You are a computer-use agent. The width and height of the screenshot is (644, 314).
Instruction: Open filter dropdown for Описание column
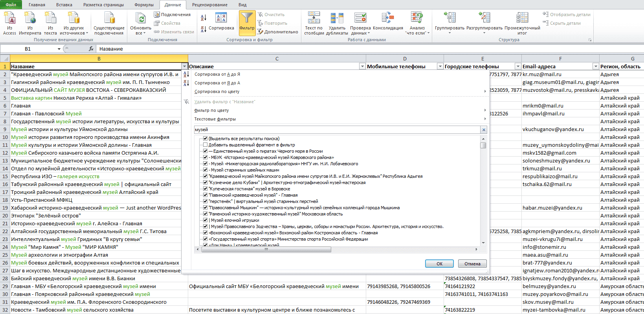click(362, 66)
